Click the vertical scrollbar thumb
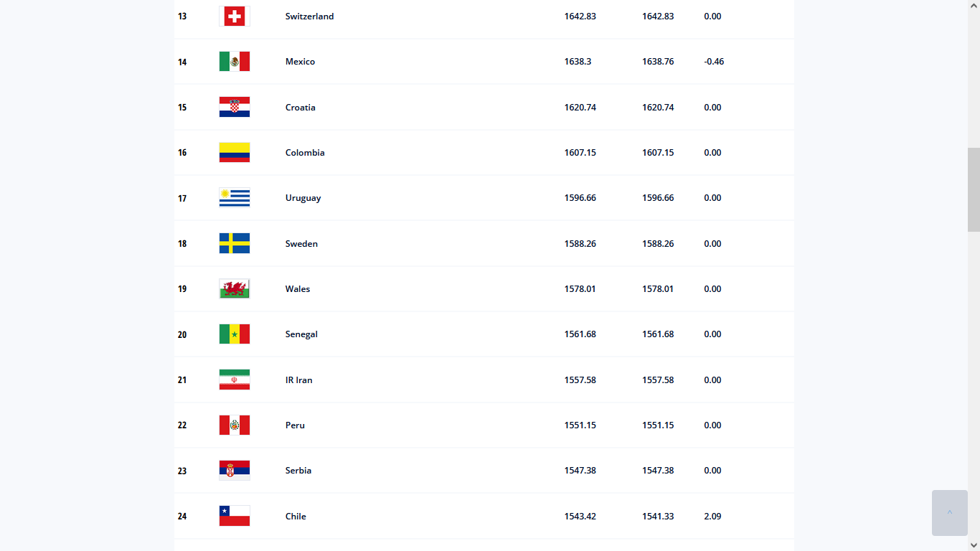This screenshot has width=980, height=551. click(x=974, y=189)
